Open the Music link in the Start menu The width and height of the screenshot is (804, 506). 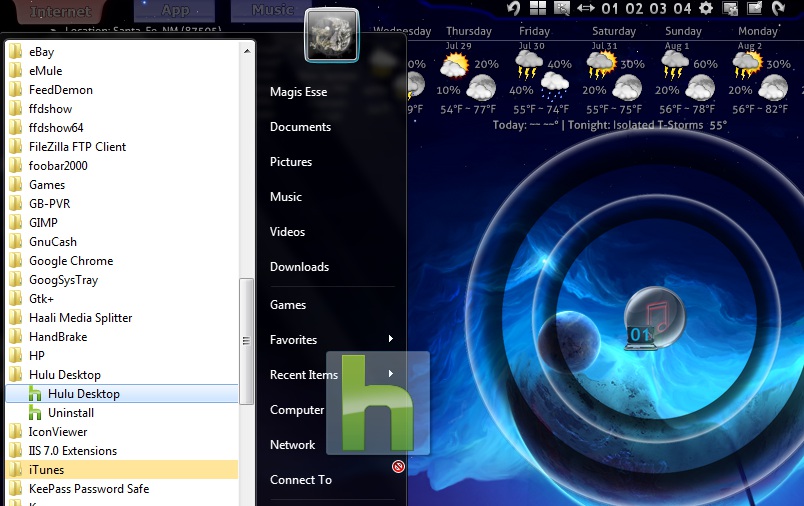click(286, 196)
